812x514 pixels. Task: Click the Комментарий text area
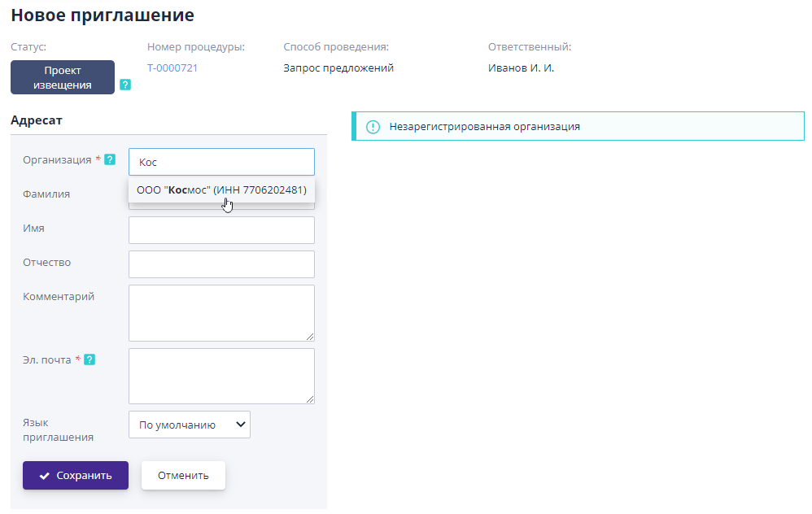(220, 313)
